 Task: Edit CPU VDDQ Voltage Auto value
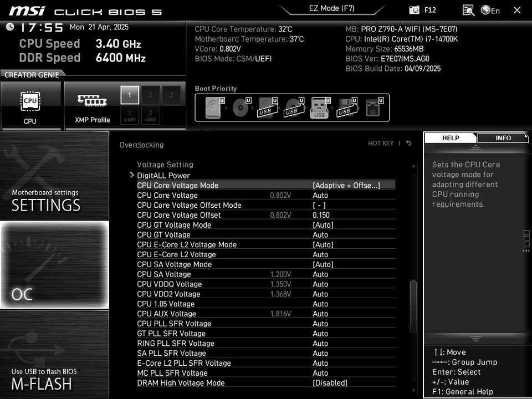[320, 284]
